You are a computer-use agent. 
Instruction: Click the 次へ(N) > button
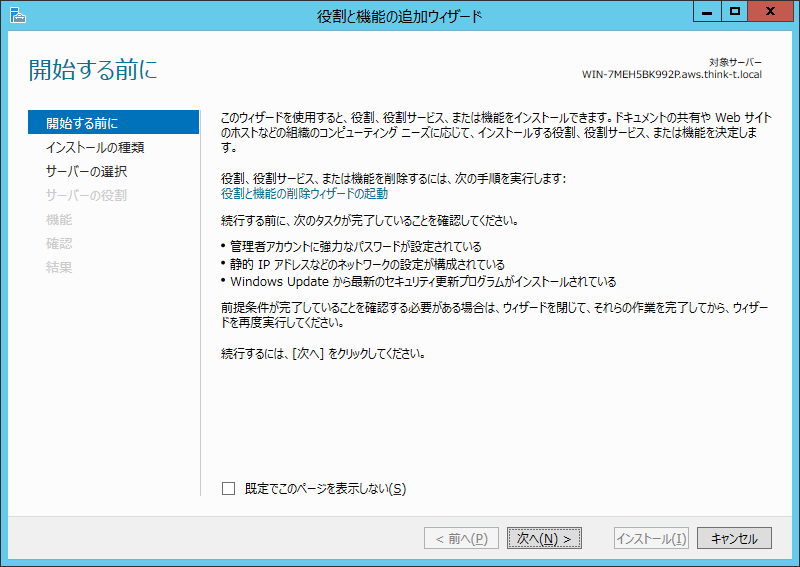(544, 538)
